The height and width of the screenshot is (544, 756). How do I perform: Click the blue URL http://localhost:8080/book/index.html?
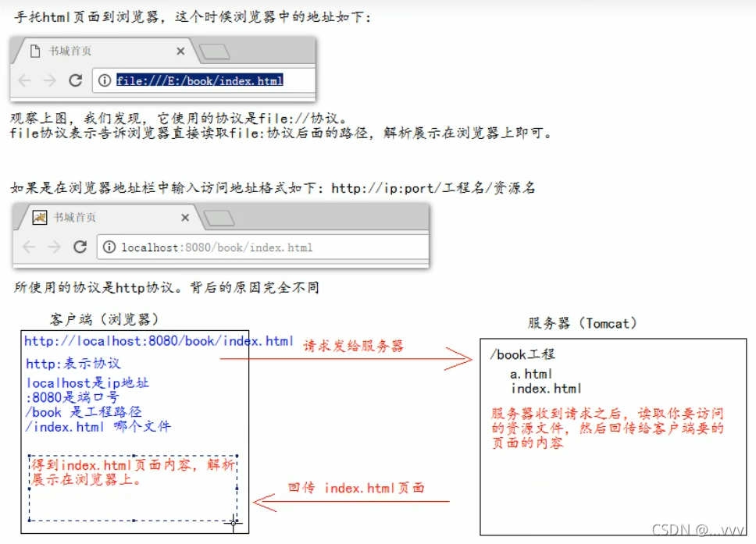click(159, 341)
